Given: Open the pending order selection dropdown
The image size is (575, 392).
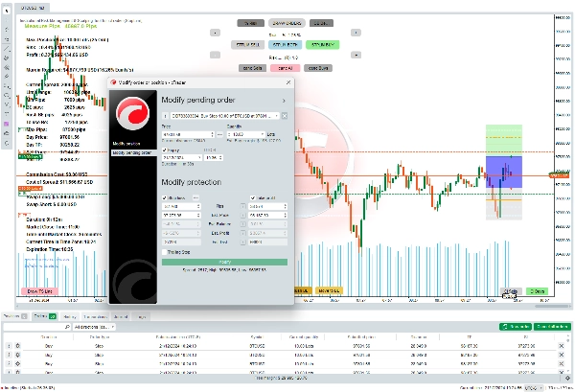Looking at the screenshot, I should pos(224,116).
